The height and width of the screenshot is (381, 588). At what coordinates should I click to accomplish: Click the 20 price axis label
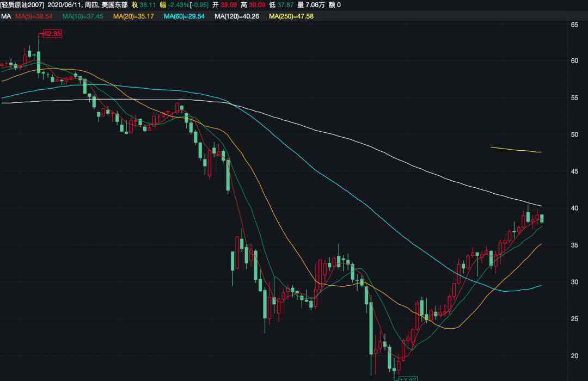click(574, 356)
